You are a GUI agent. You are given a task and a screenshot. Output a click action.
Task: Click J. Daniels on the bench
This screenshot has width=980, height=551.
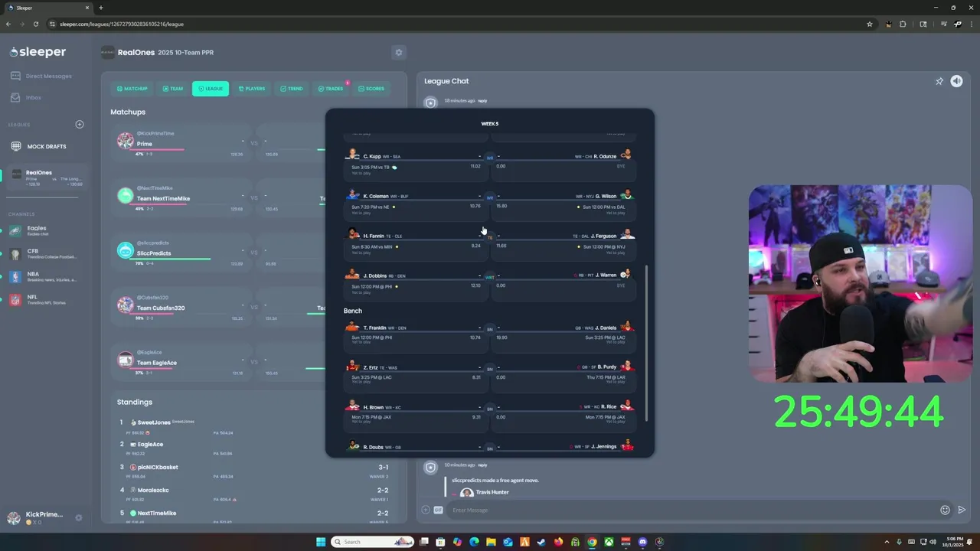[x=606, y=328]
